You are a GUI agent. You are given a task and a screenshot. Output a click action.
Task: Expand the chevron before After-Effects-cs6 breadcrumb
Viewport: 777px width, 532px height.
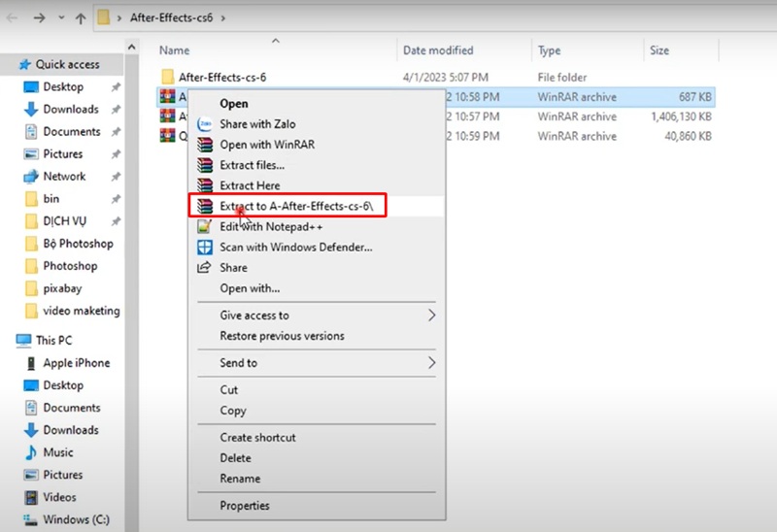pyautogui.click(x=118, y=18)
